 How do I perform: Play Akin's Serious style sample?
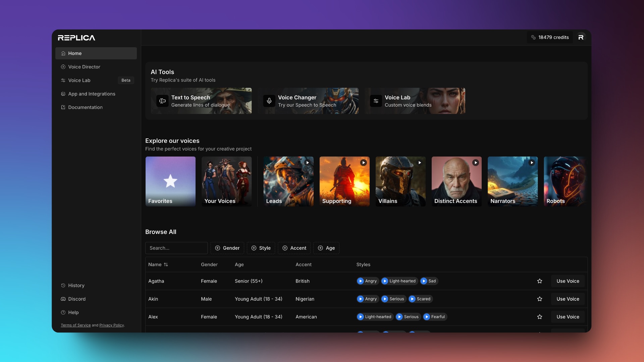(394, 299)
